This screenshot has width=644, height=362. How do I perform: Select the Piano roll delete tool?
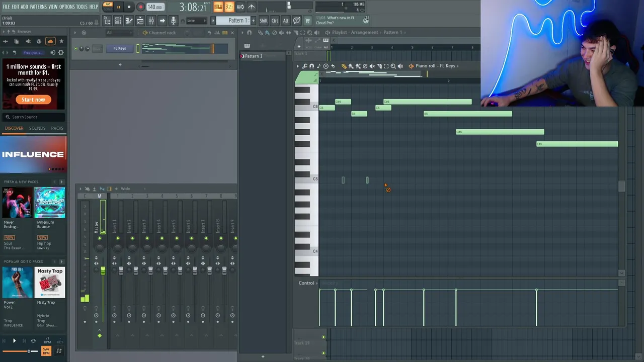pyautogui.click(x=365, y=66)
